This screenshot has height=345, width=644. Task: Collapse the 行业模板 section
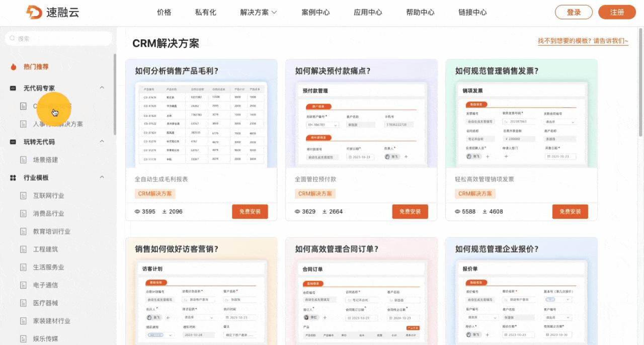coord(102,177)
